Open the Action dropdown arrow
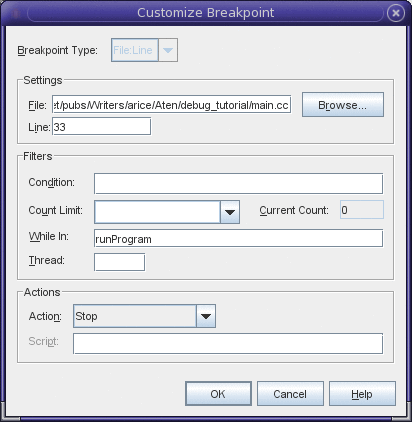This screenshot has width=412, height=422. point(206,316)
